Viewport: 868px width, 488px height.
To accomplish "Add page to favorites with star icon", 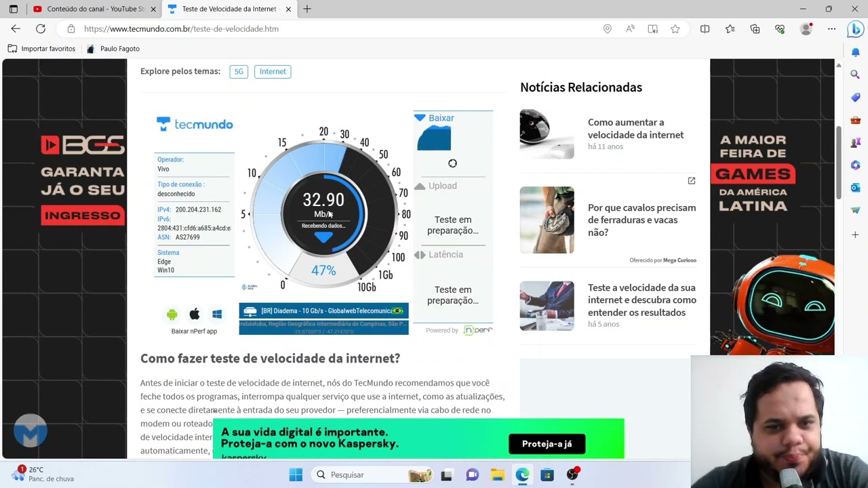I will 675,28.
